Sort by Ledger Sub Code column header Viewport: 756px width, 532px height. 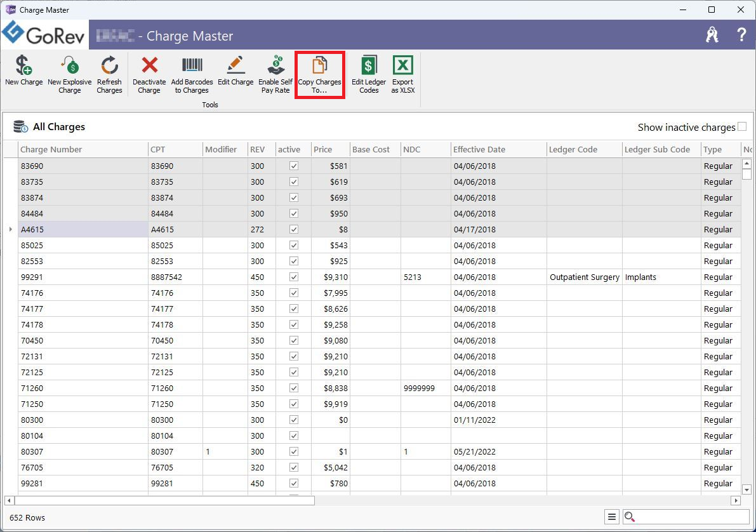(x=661, y=150)
